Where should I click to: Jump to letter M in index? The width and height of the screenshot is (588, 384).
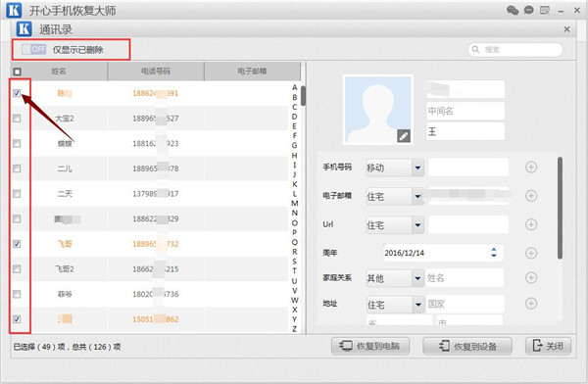(x=294, y=203)
